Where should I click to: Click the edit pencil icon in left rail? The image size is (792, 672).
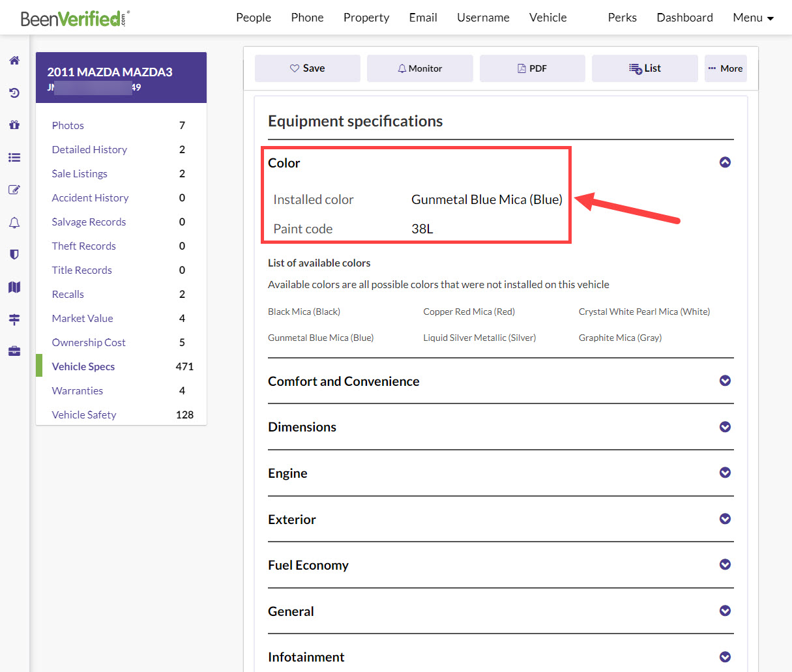tap(14, 190)
